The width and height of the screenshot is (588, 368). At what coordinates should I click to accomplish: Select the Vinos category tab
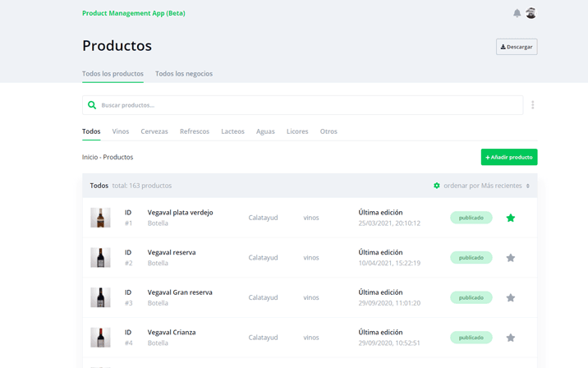click(x=121, y=131)
